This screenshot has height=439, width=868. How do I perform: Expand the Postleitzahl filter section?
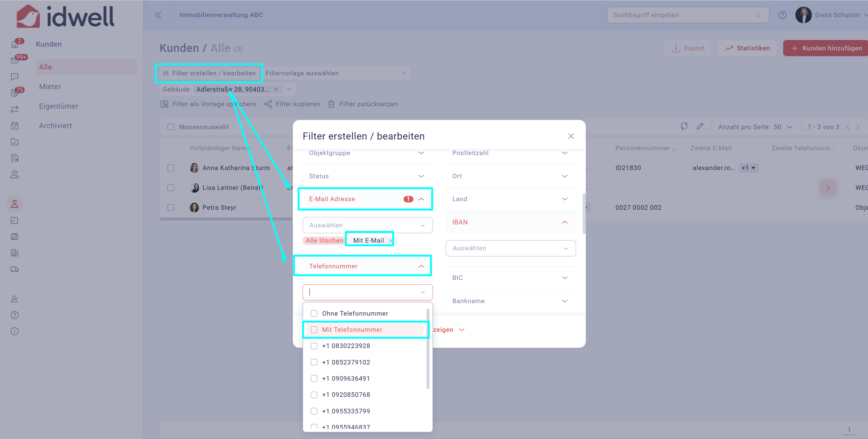pos(510,153)
